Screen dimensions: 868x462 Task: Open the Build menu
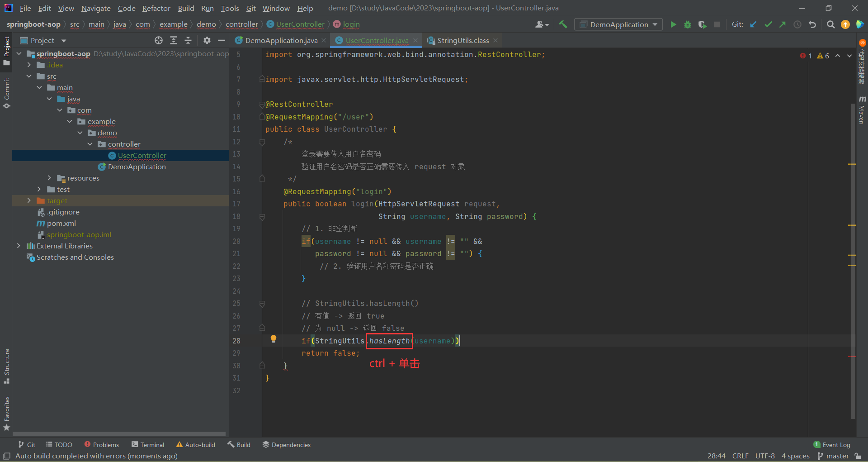click(x=186, y=8)
